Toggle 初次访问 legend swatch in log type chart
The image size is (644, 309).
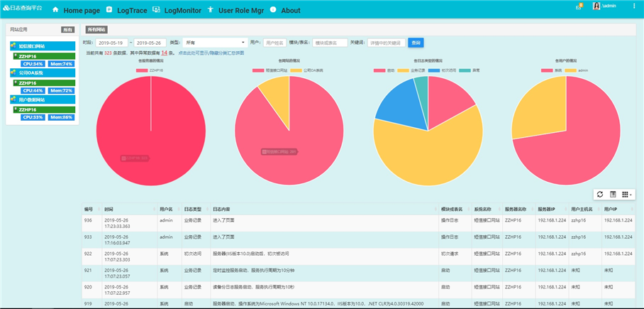coord(434,71)
